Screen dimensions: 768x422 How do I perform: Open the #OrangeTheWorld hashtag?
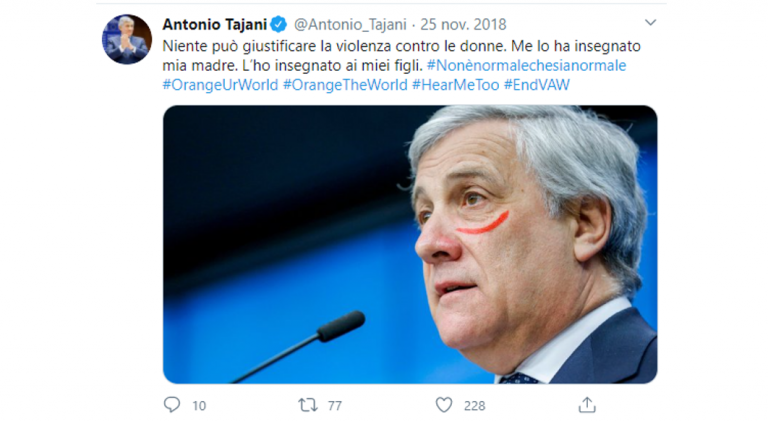(345, 85)
